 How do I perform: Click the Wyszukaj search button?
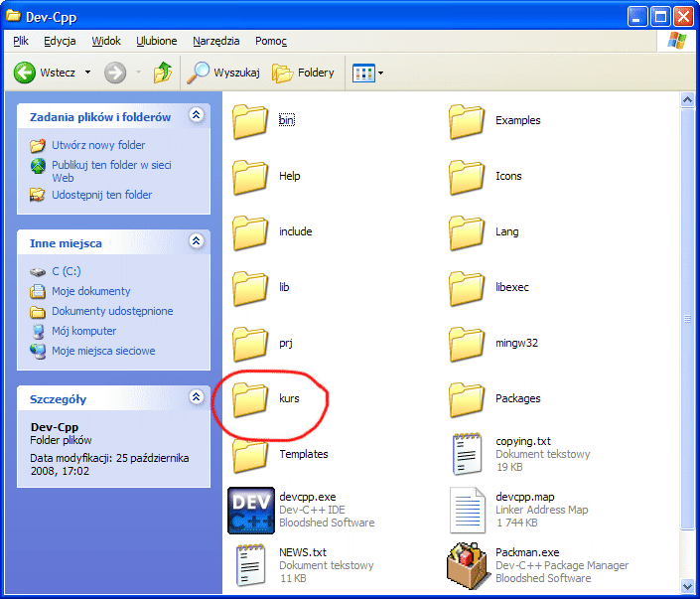click(224, 73)
